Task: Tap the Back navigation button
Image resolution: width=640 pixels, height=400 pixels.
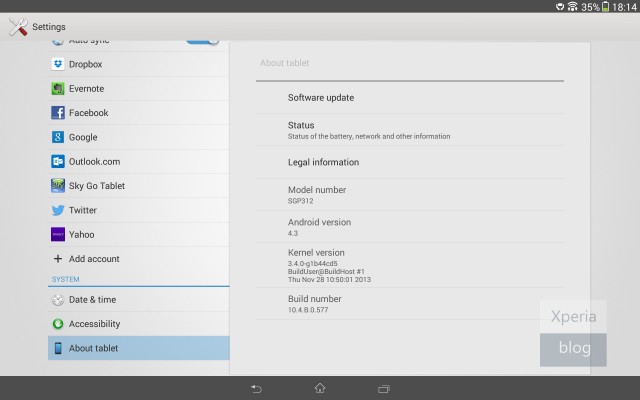Action: click(x=256, y=389)
